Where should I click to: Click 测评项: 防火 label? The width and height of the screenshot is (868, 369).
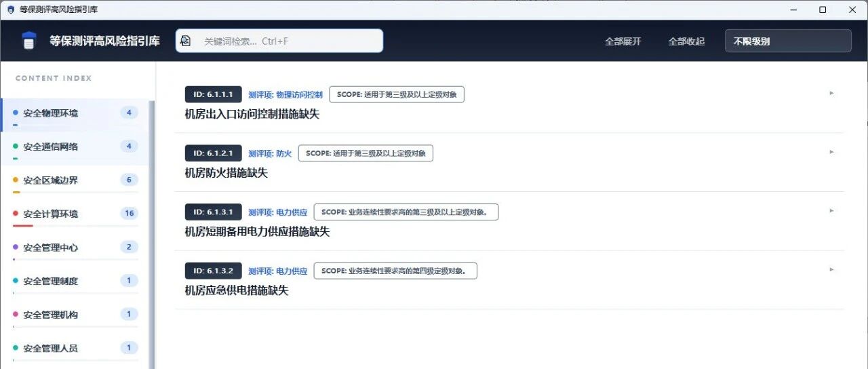tap(270, 154)
